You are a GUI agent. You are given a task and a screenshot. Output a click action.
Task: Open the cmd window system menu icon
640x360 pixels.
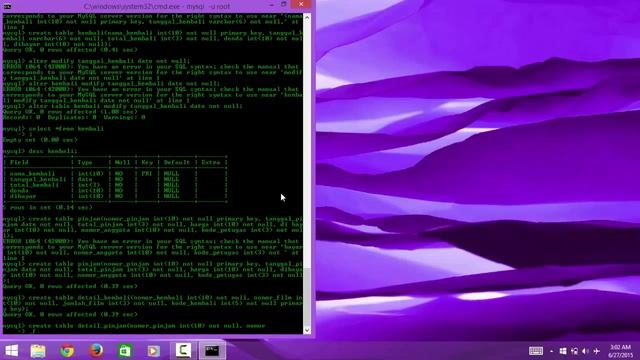tap(7, 7)
